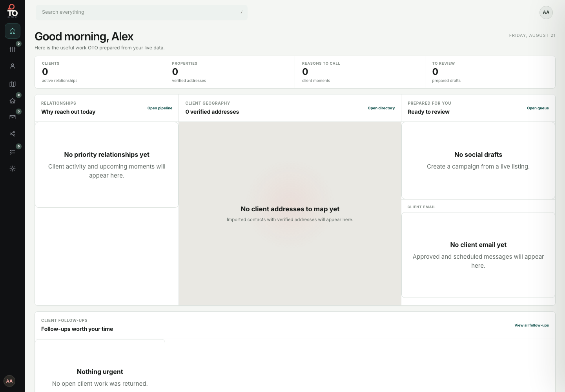
Task: Click the 'RELATIONSHIPS' section label
Action: point(58,103)
